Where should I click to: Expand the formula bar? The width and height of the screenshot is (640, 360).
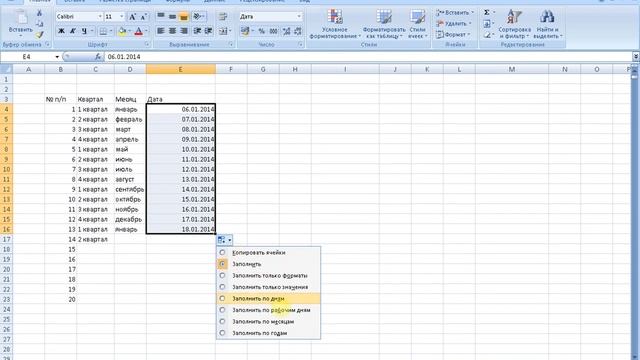click(x=636, y=57)
